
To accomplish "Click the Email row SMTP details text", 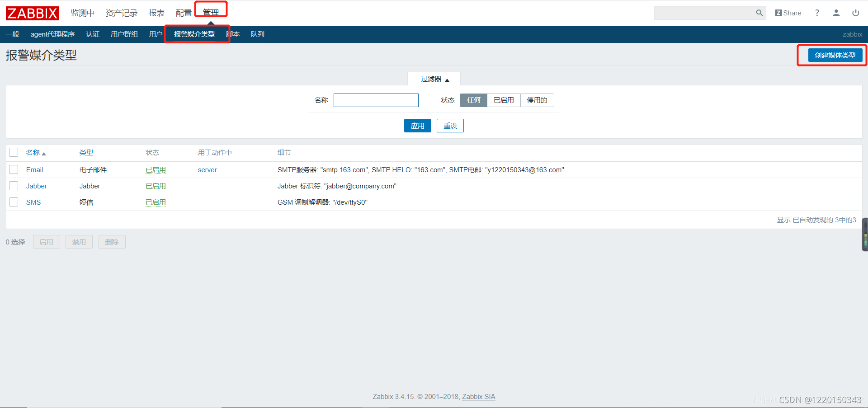I will (x=421, y=170).
